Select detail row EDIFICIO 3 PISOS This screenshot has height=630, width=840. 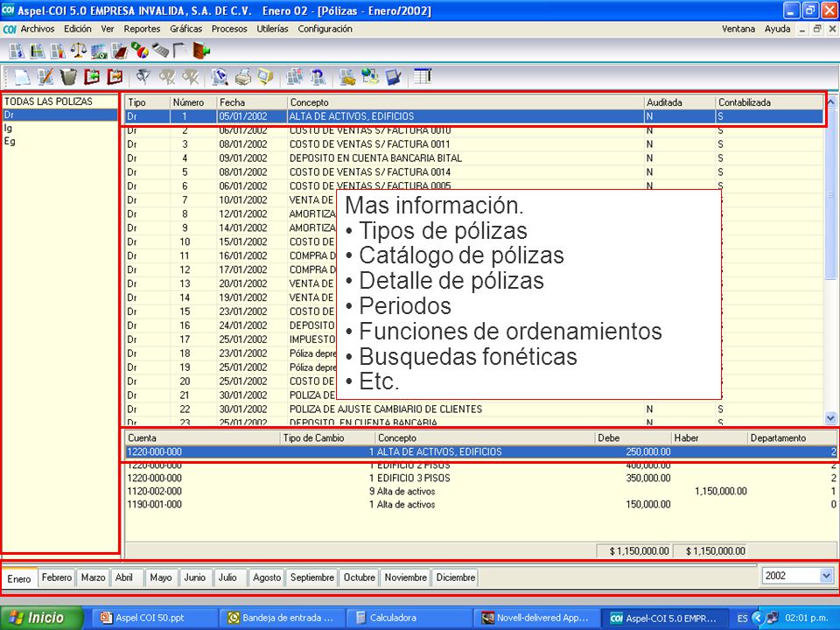coord(481,478)
